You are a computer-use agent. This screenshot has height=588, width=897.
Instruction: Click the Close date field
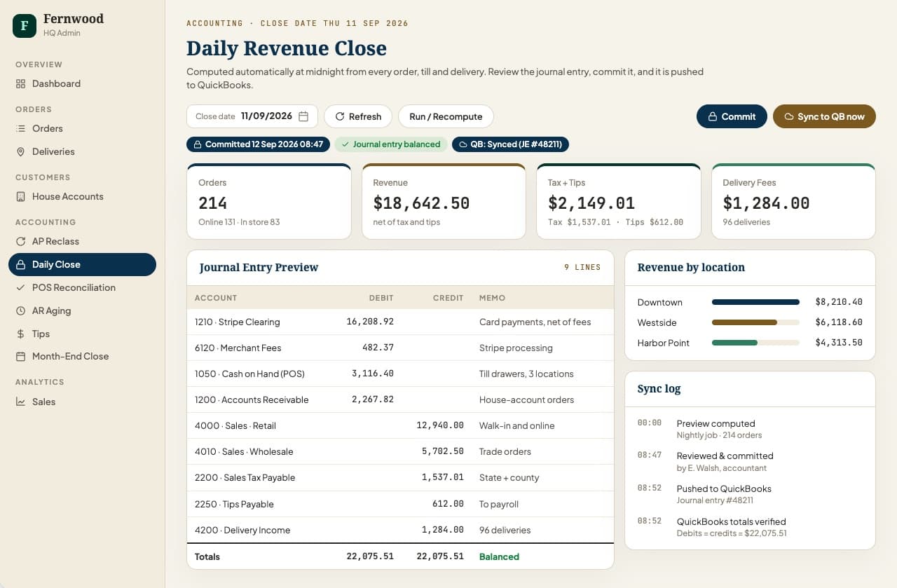(x=252, y=116)
